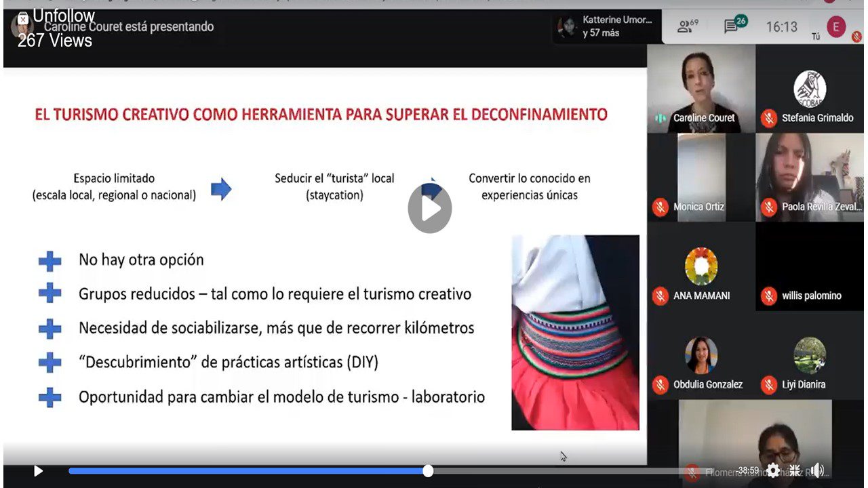
Task: Click the Unfollow text link
Action: click(64, 16)
